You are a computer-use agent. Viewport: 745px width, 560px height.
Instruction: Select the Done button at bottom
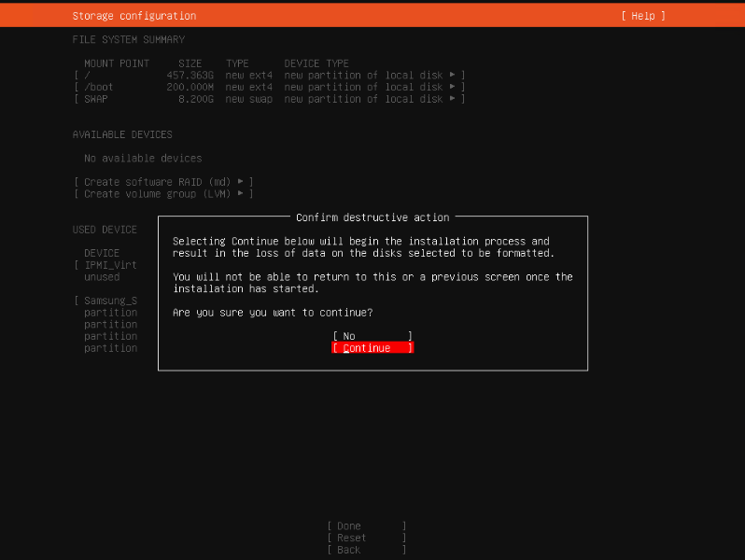coord(366,526)
